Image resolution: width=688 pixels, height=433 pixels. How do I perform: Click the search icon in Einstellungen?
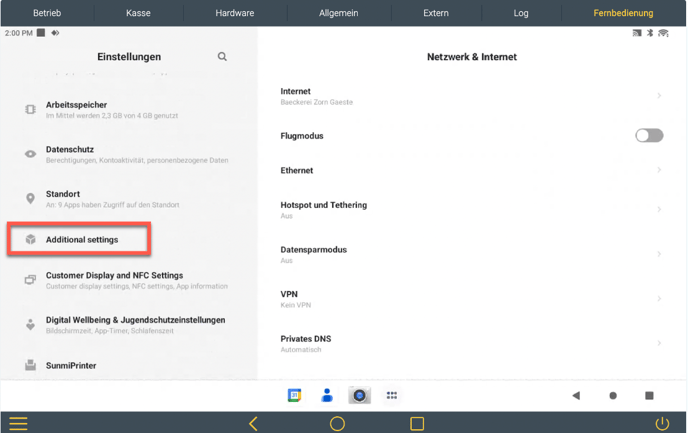point(222,57)
